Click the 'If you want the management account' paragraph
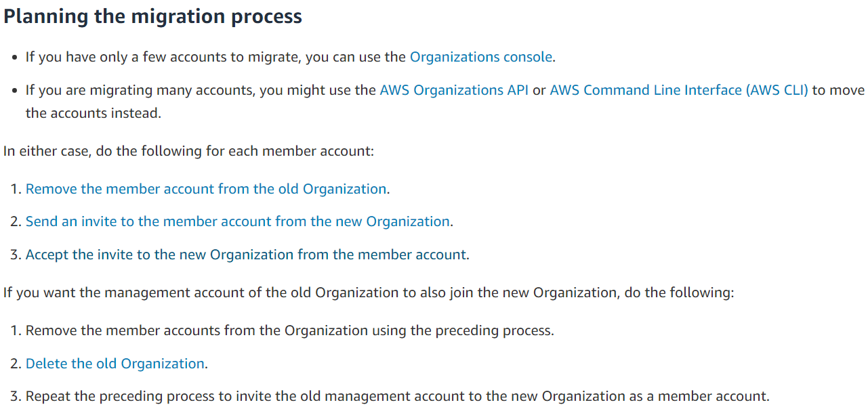This screenshot has height=411, width=868. click(369, 293)
